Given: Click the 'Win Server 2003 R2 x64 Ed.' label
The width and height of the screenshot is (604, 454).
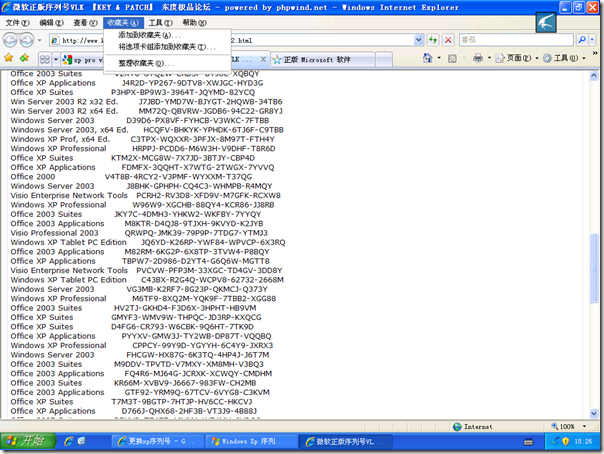Looking at the screenshot, I should click(x=64, y=111).
